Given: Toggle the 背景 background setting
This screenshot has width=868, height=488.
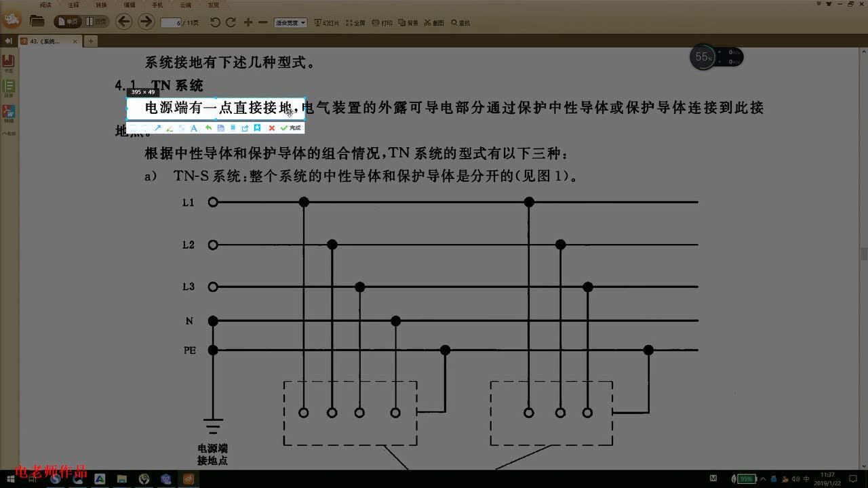Looking at the screenshot, I should click(x=407, y=22).
